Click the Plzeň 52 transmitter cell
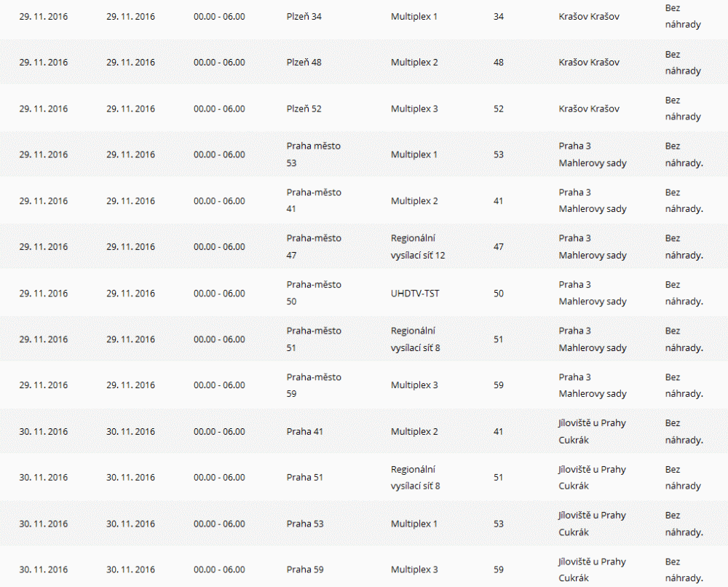Screen dimensions: 728x587 [304, 109]
